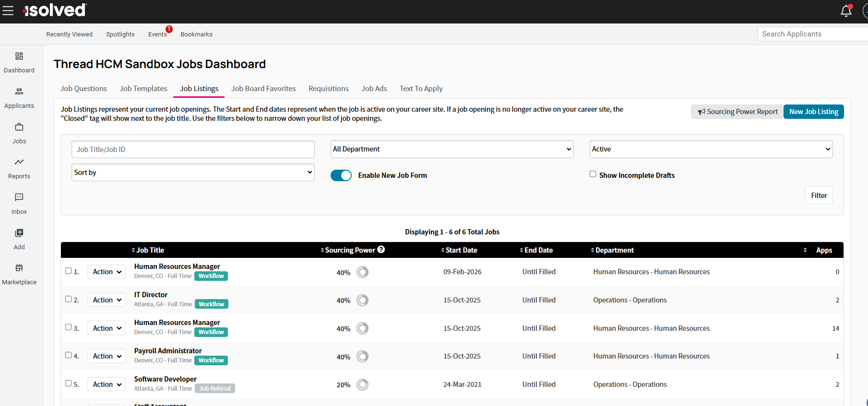Open Events link with notification badge
Viewport: 868px width, 406px height.
click(x=158, y=35)
